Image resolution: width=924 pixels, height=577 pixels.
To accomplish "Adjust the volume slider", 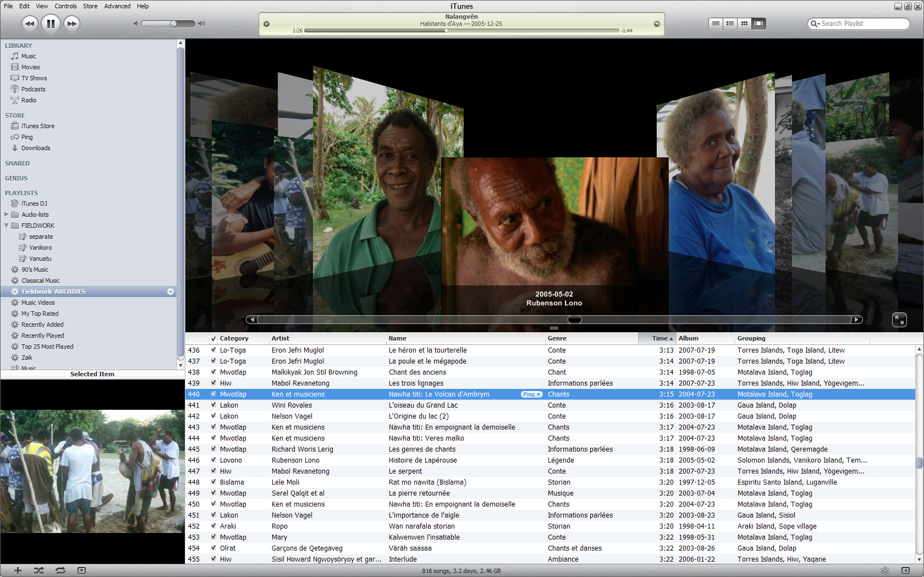I will pos(173,24).
